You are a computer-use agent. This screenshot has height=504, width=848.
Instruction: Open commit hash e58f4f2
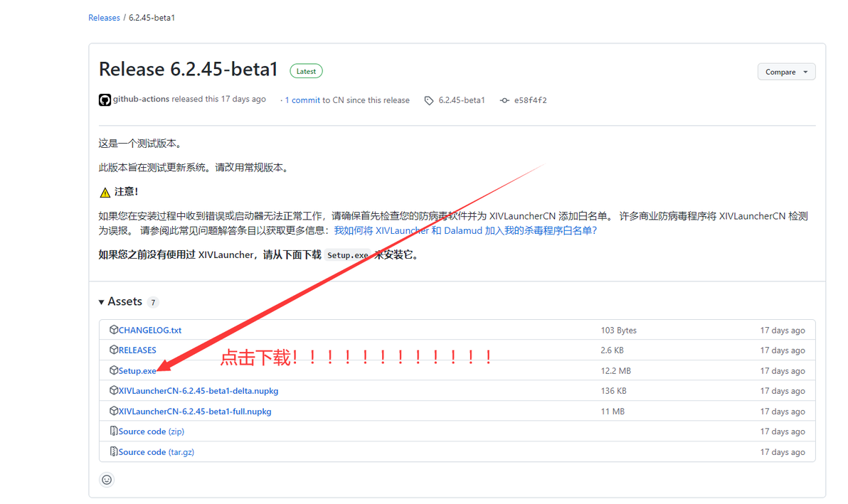click(531, 100)
